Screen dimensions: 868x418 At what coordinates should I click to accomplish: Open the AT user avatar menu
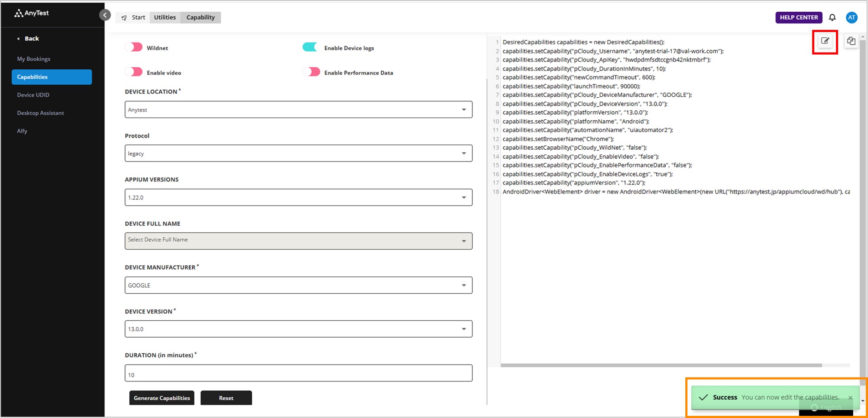[x=852, y=17]
